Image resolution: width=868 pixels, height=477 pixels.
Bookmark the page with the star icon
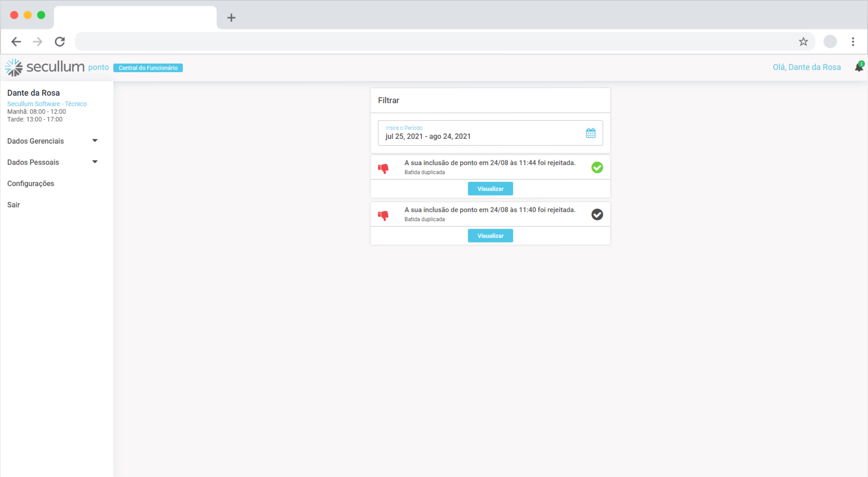803,41
